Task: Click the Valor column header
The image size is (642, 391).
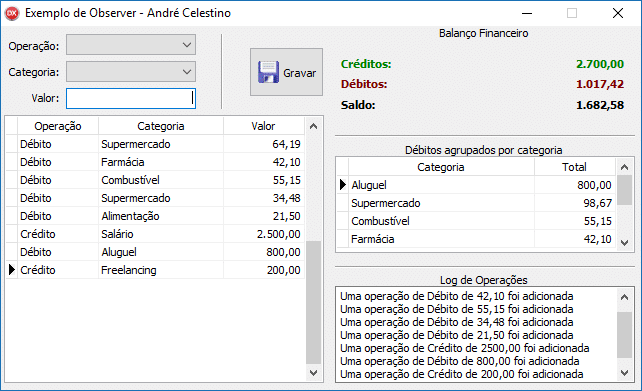Action: pyautogui.click(x=263, y=126)
